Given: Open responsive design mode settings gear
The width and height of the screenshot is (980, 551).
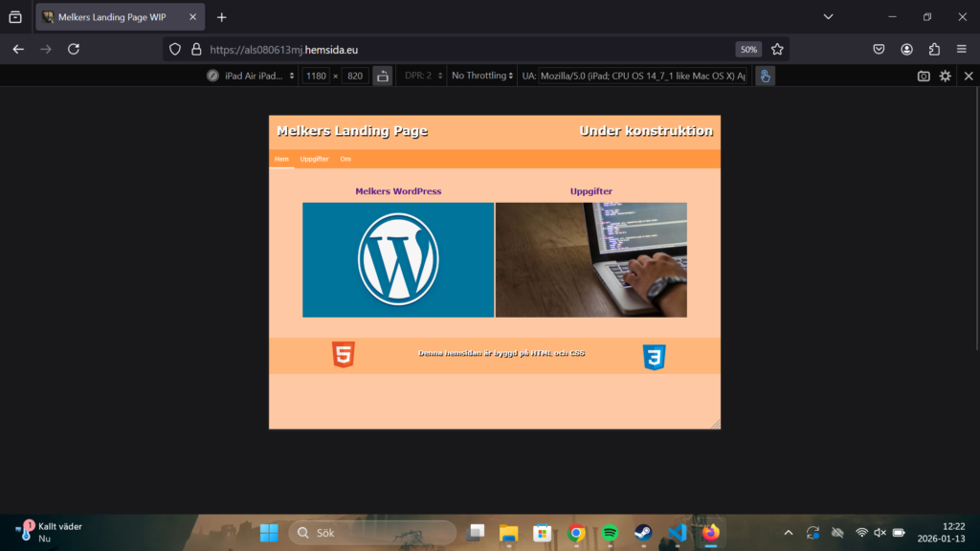Looking at the screenshot, I should 946,76.
